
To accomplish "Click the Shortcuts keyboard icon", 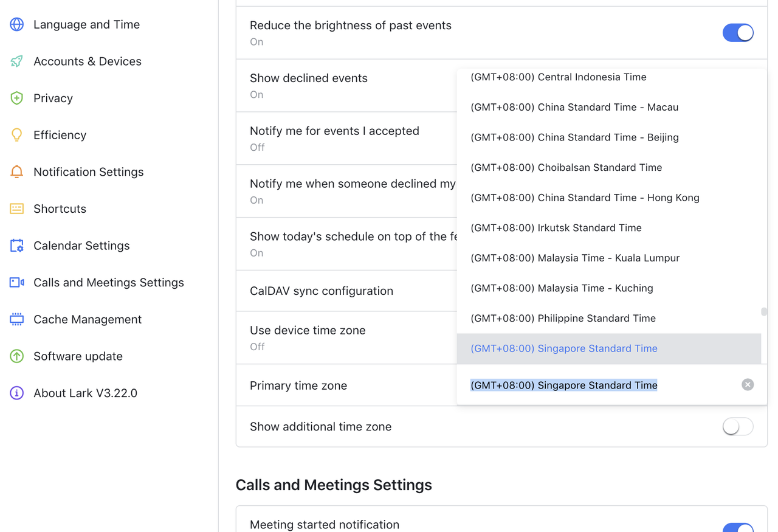I will click(x=17, y=209).
